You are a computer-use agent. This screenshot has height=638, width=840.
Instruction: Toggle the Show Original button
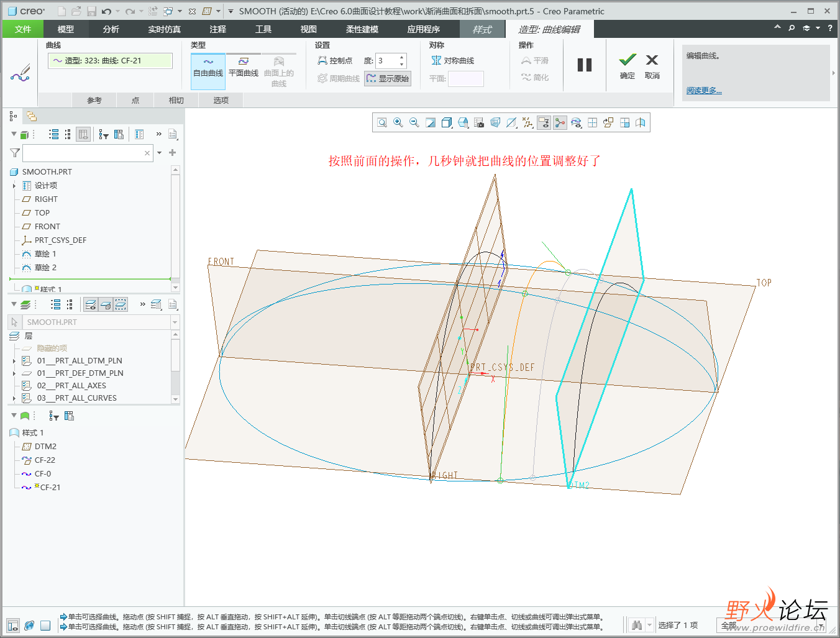pos(388,78)
